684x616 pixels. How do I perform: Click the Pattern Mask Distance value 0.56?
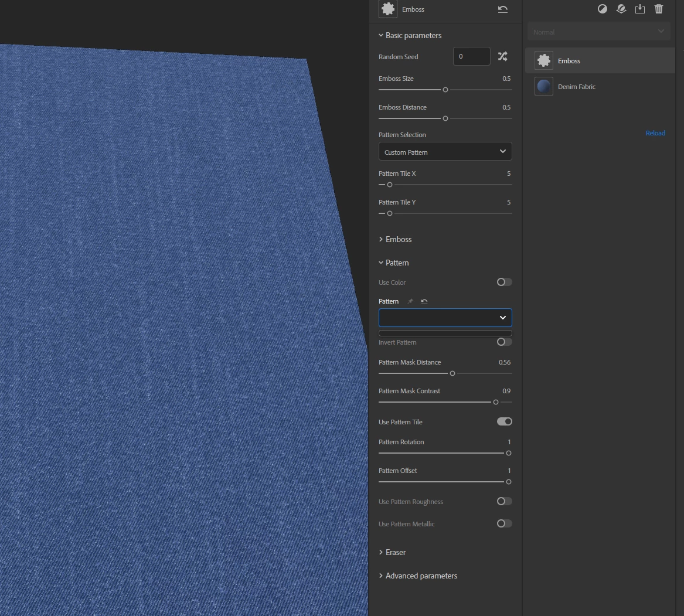pos(504,363)
